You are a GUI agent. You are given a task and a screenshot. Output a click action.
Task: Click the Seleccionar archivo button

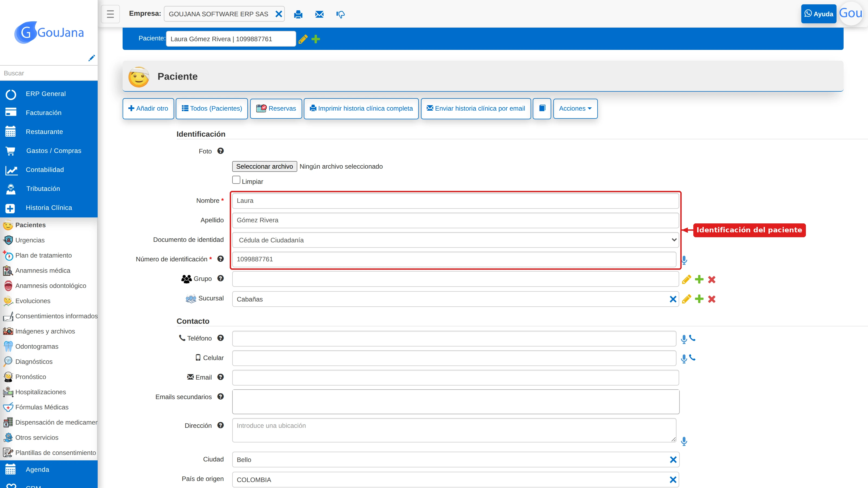click(264, 166)
